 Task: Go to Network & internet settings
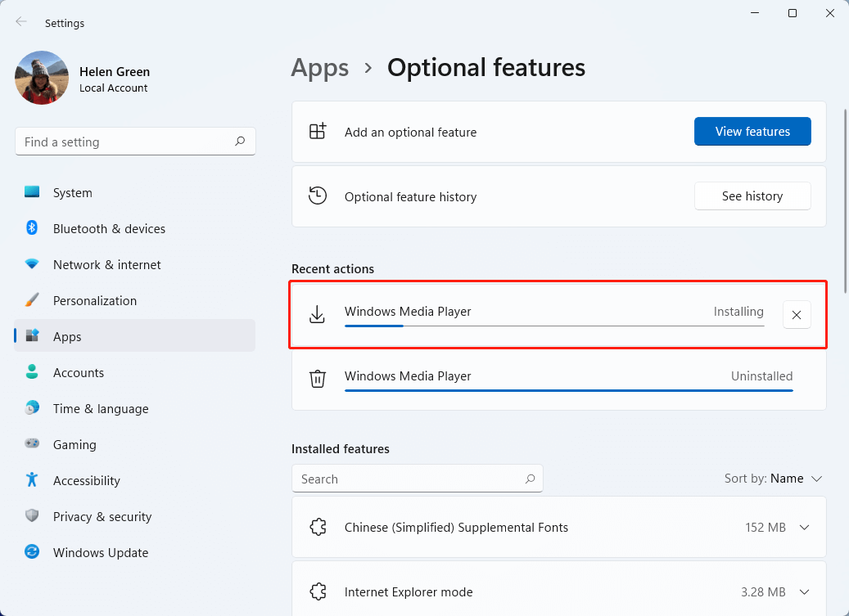click(x=135, y=264)
